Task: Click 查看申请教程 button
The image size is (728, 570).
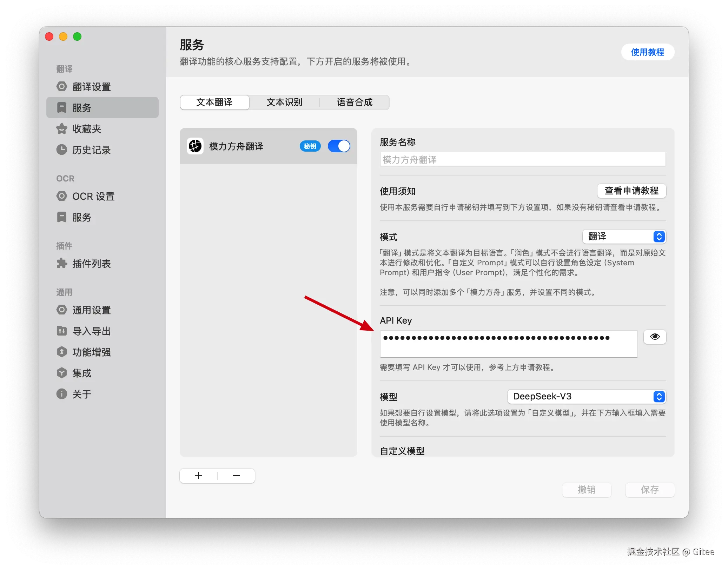Action: [x=631, y=191]
